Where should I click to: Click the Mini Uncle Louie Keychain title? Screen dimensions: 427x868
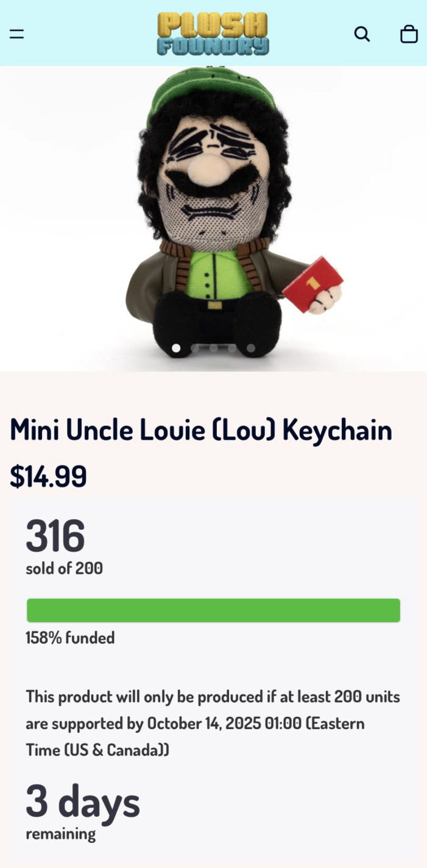[x=201, y=431]
